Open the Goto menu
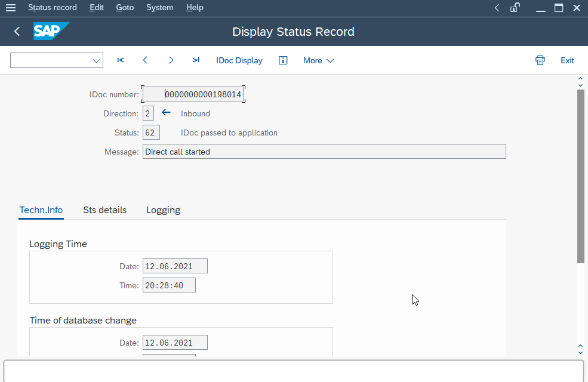 click(125, 8)
